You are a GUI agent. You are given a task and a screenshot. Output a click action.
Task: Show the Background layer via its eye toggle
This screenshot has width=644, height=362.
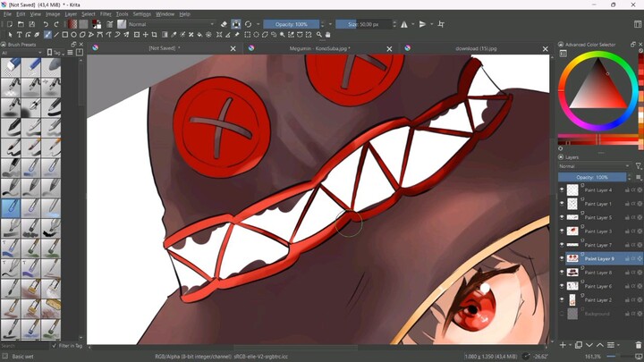(x=562, y=314)
